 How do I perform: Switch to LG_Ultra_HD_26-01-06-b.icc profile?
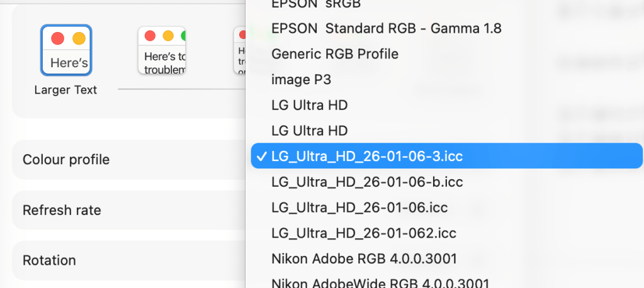367,182
